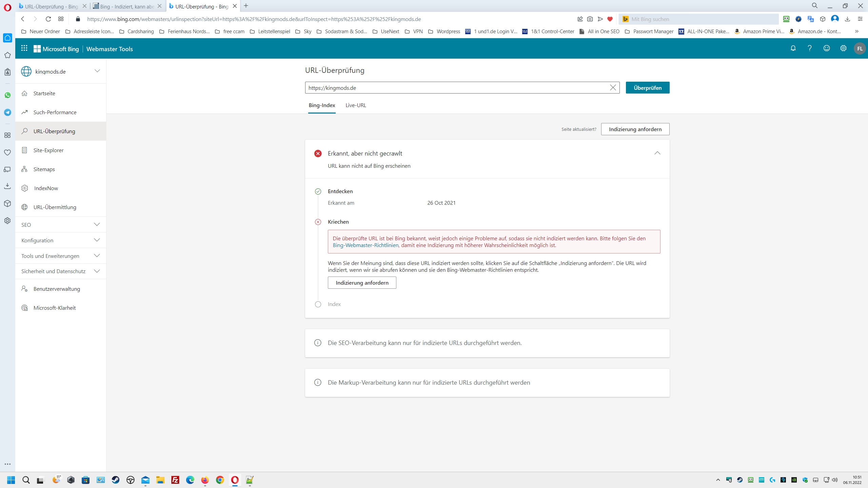Expand the kingmods.de site selector
The height and width of the screenshot is (488, 868).
97,71
